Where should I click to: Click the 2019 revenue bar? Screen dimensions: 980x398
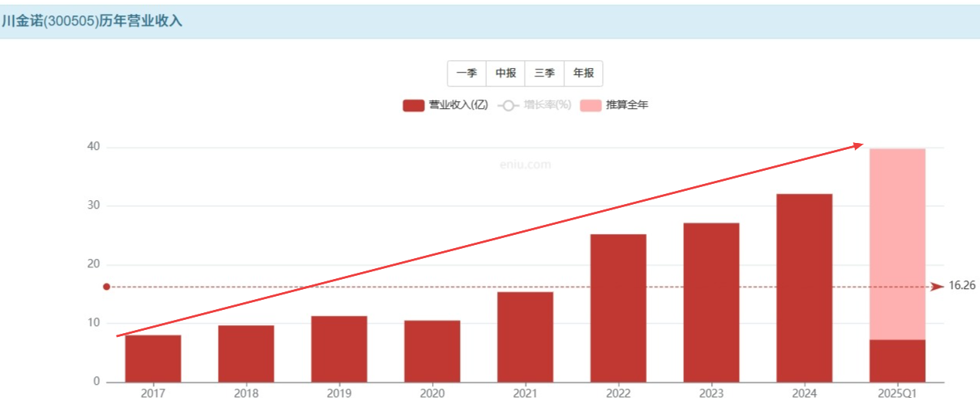339,349
